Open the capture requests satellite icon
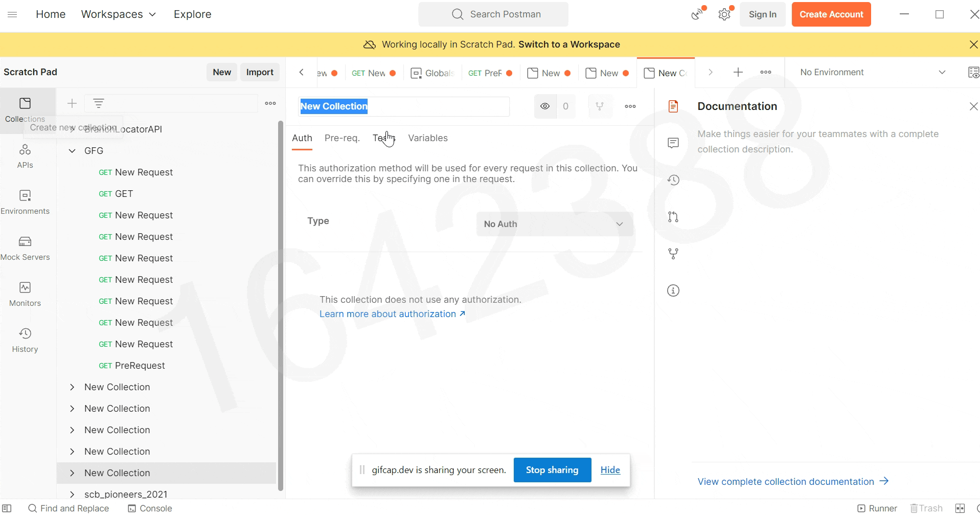Screen dimensions: 980x515 697,14
